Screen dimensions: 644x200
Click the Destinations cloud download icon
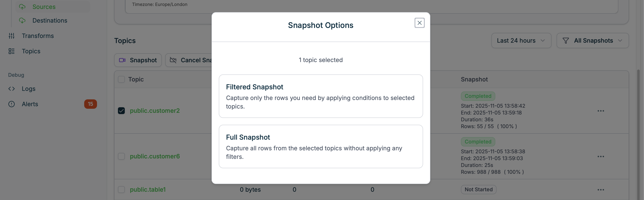click(22, 20)
